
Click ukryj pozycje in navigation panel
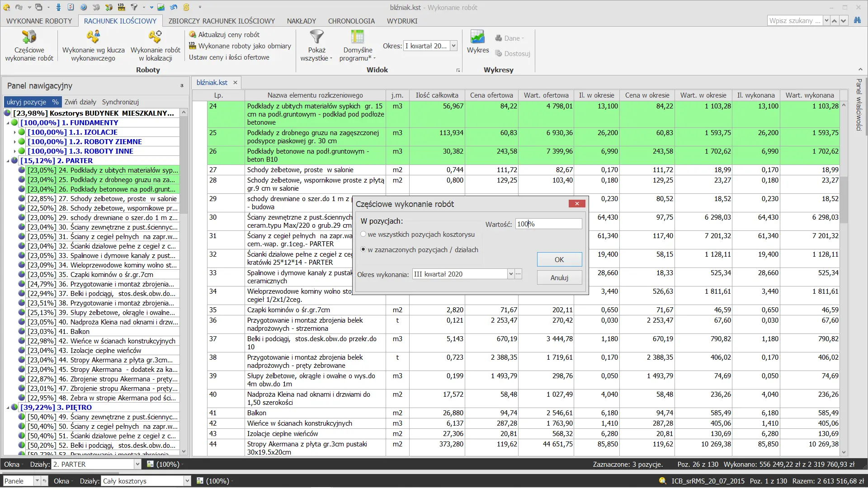[x=26, y=102]
